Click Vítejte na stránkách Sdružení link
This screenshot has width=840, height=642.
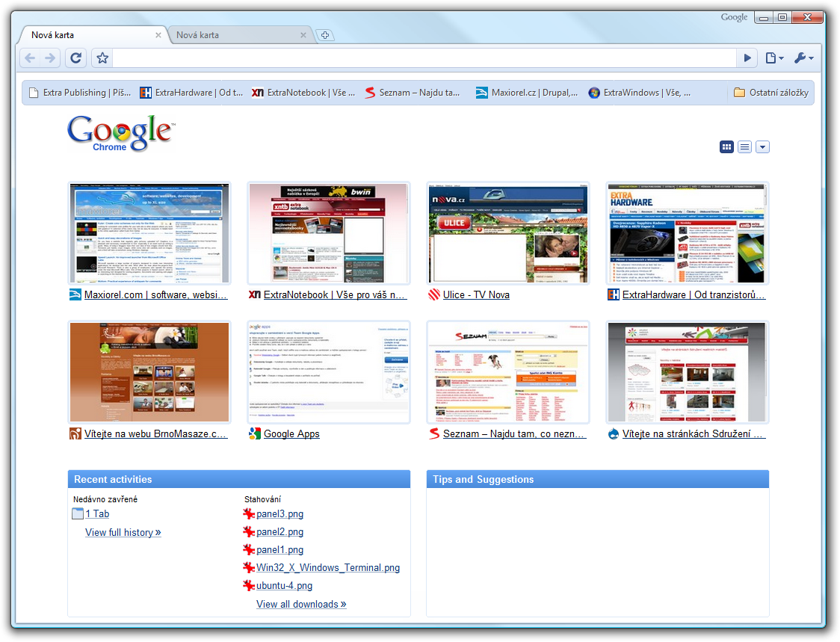694,434
